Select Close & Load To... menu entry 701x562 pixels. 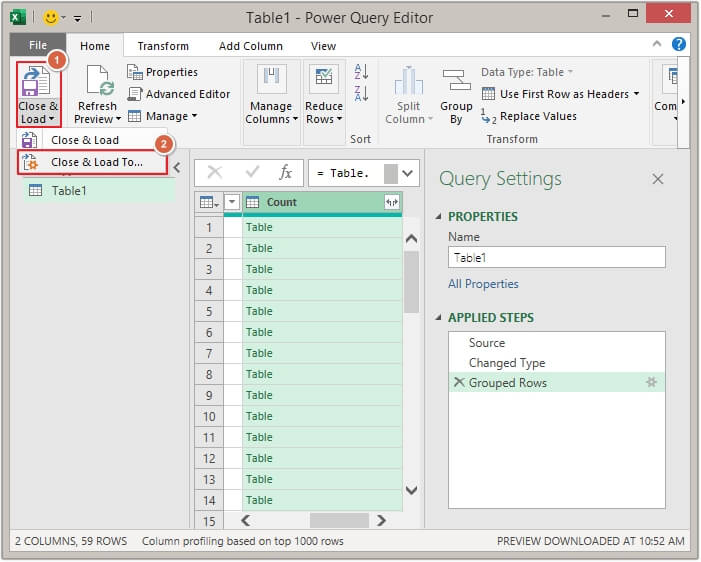coord(97,162)
